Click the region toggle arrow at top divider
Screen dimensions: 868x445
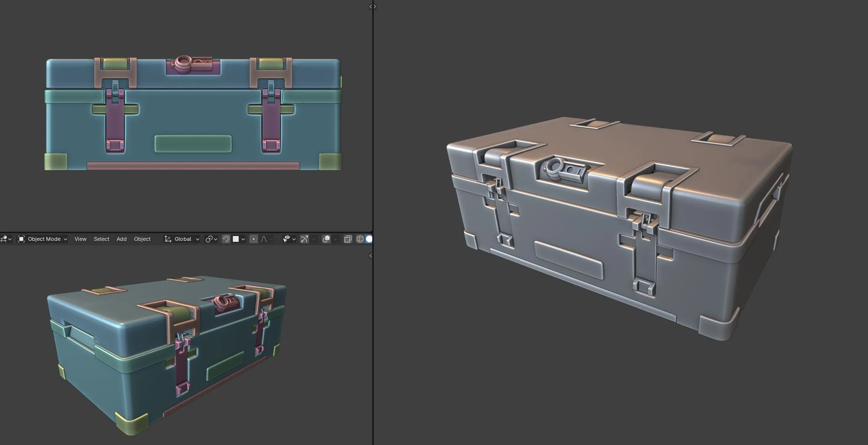tap(372, 6)
